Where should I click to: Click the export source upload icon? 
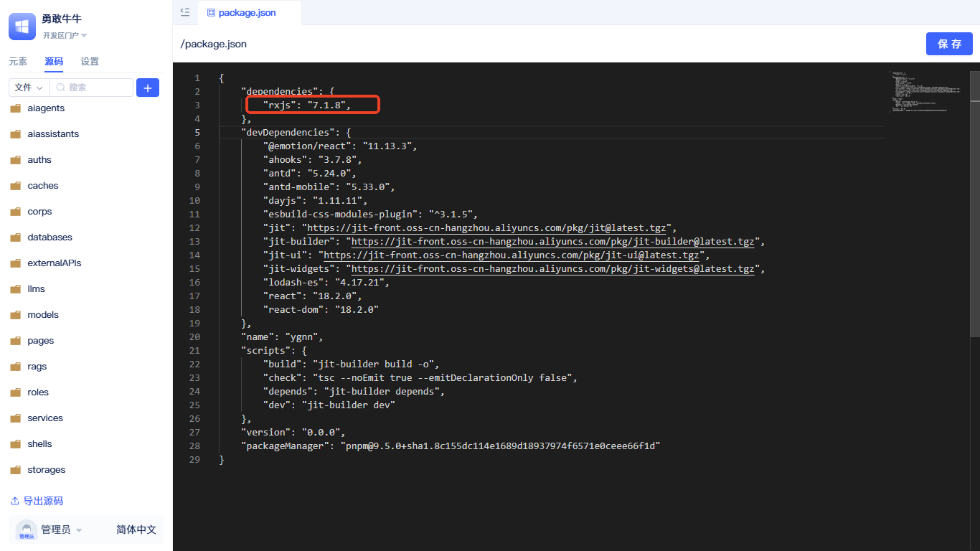click(x=15, y=501)
